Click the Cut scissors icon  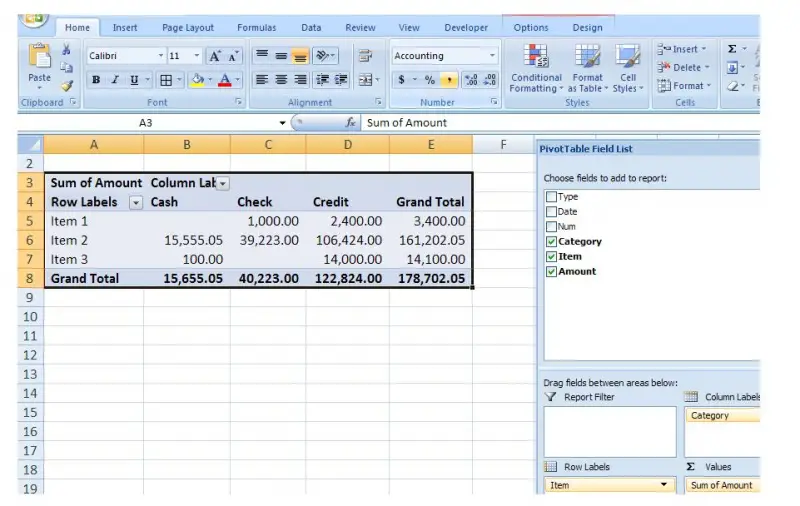coord(66,49)
